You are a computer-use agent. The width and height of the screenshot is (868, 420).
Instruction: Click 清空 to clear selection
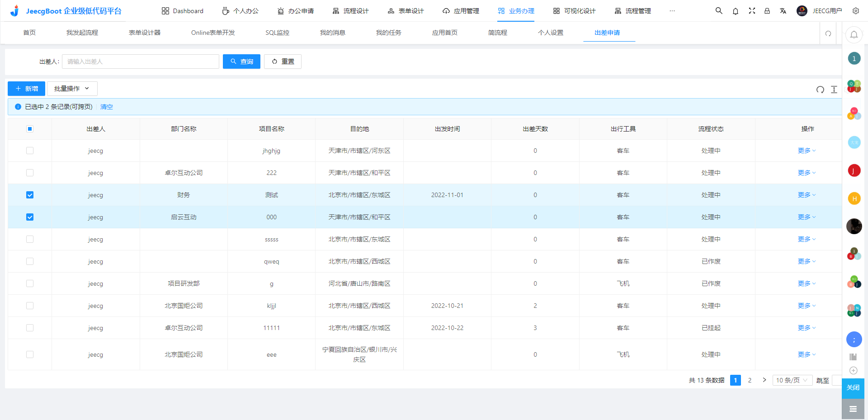tap(107, 107)
